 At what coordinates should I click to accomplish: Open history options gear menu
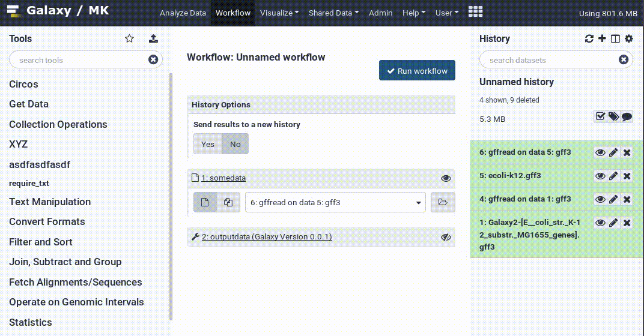click(629, 39)
